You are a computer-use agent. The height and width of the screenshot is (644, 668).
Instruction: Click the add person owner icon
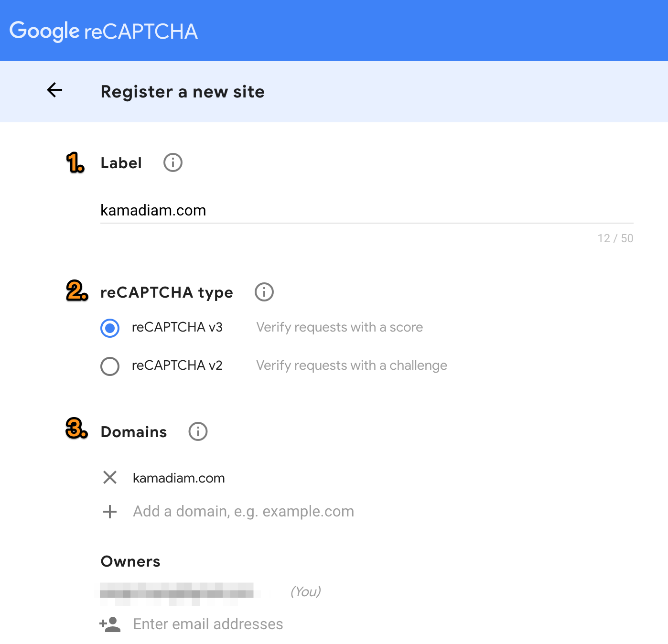pos(110,624)
